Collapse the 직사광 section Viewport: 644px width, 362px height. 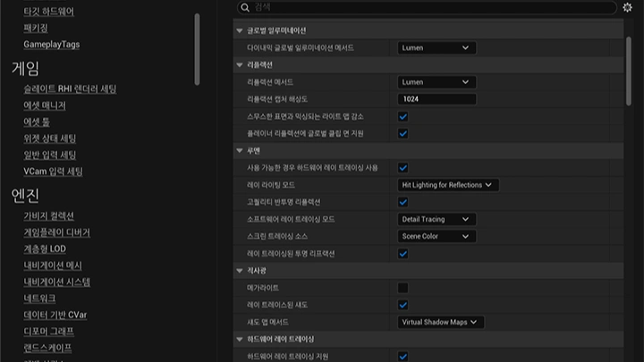[240, 271]
